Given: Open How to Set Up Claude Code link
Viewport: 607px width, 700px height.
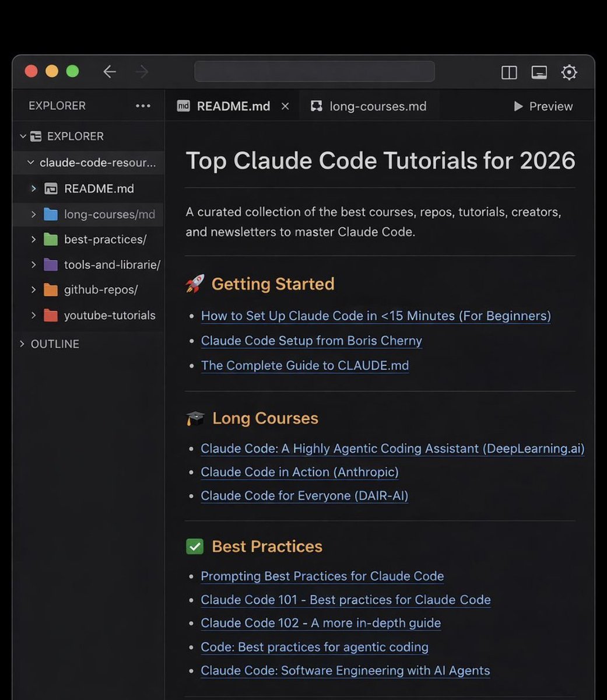Looking at the screenshot, I should click(x=376, y=316).
